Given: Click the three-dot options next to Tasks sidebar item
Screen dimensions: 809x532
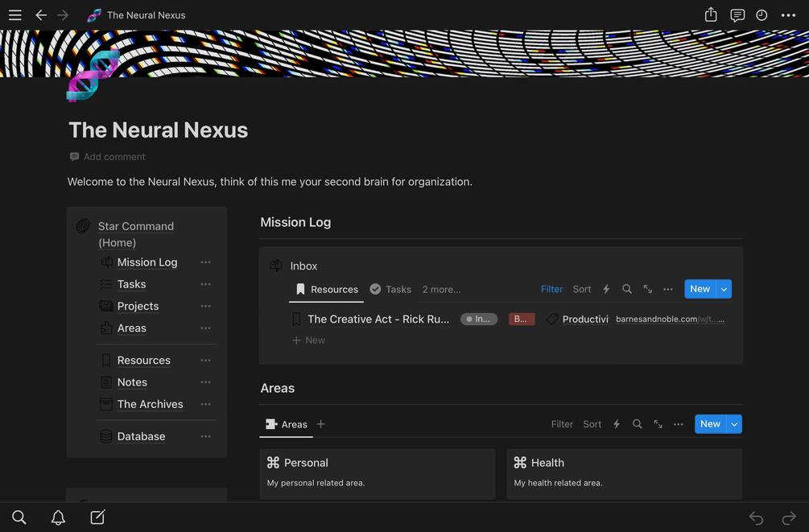Looking at the screenshot, I should click(205, 284).
